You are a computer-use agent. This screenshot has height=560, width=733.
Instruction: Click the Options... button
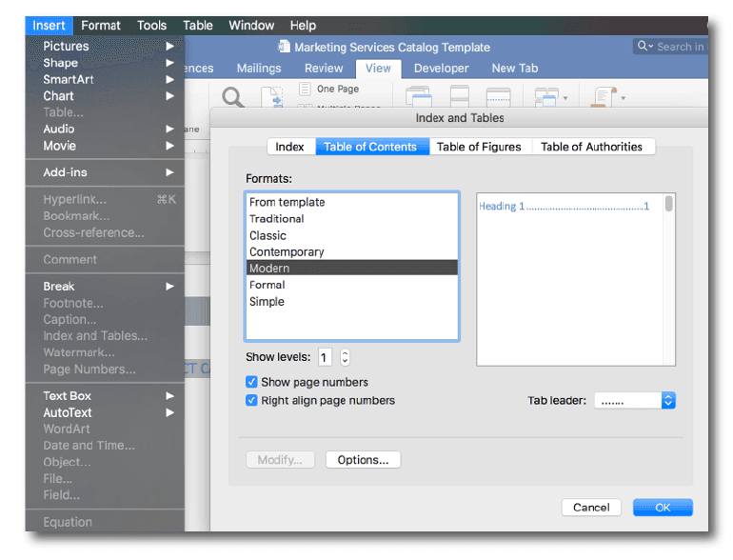(364, 460)
